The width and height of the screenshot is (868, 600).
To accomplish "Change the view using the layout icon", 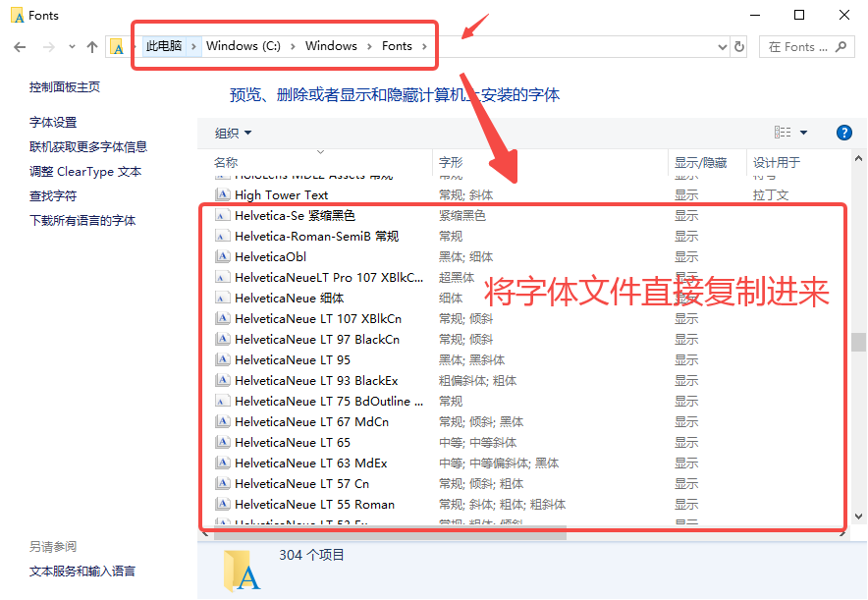I will click(783, 132).
